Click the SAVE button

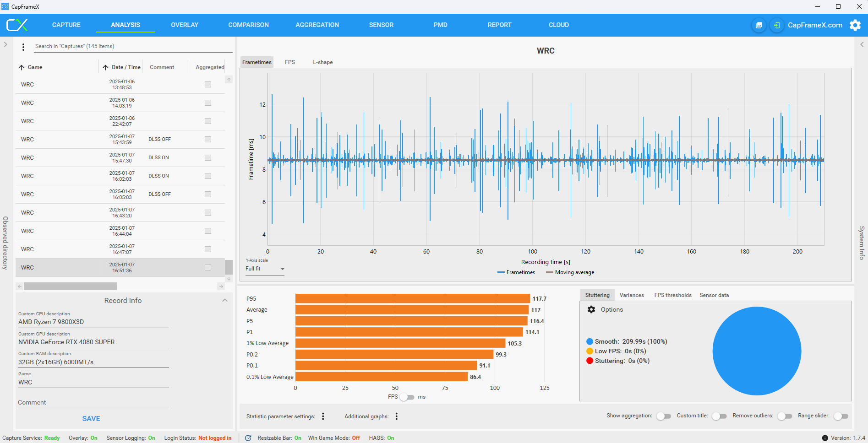tap(91, 418)
